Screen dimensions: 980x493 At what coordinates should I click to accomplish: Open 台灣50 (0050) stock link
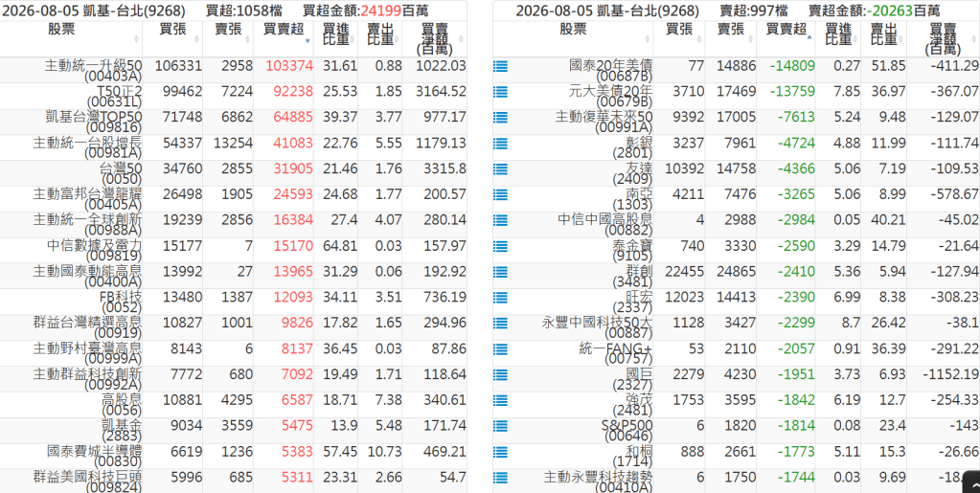click(121, 173)
